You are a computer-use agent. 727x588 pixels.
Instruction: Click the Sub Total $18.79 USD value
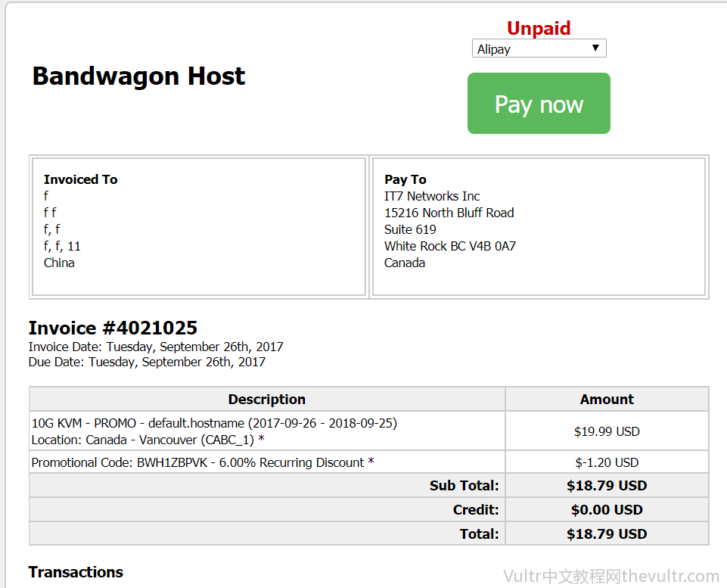[x=607, y=486]
